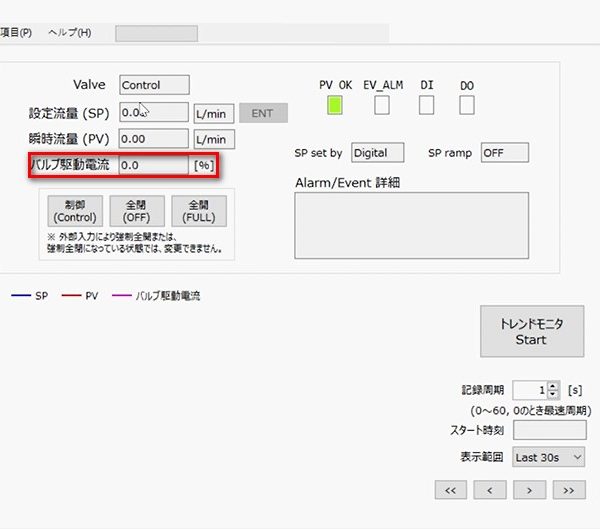Image resolution: width=600 pixels, height=529 pixels.
Task: Click the スタート時刻 text field
Action: [x=548, y=431]
